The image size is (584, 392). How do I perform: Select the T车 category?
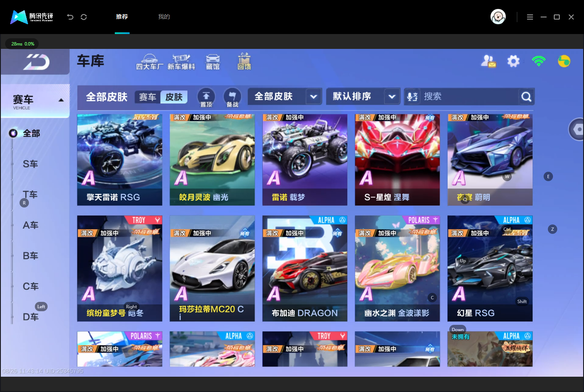(30, 195)
